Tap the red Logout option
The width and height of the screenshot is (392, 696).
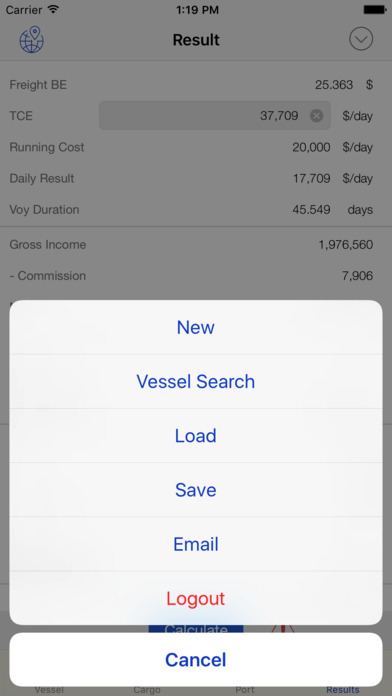coord(196,598)
